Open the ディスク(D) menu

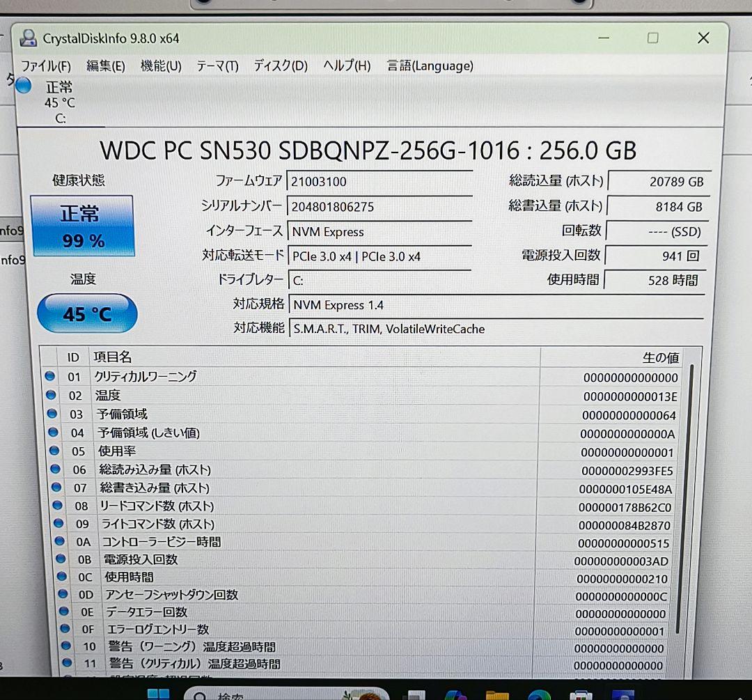(281, 65)
